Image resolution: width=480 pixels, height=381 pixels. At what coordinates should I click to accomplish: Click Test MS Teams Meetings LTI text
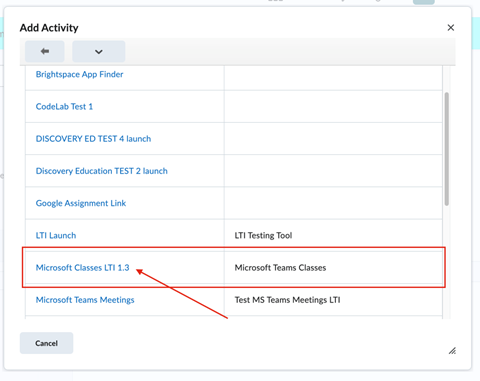coord(287,300)
